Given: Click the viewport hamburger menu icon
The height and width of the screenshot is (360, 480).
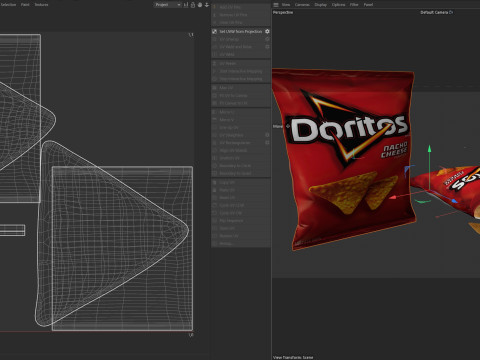Looking at the screenshot, I should coord(276,5).
